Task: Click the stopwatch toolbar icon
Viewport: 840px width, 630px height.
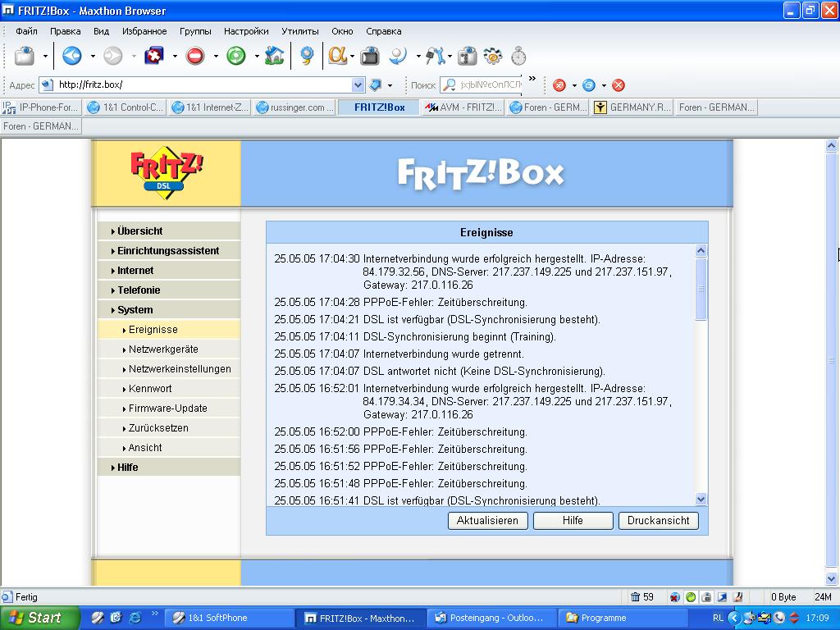Action: (x=518, y=56)
